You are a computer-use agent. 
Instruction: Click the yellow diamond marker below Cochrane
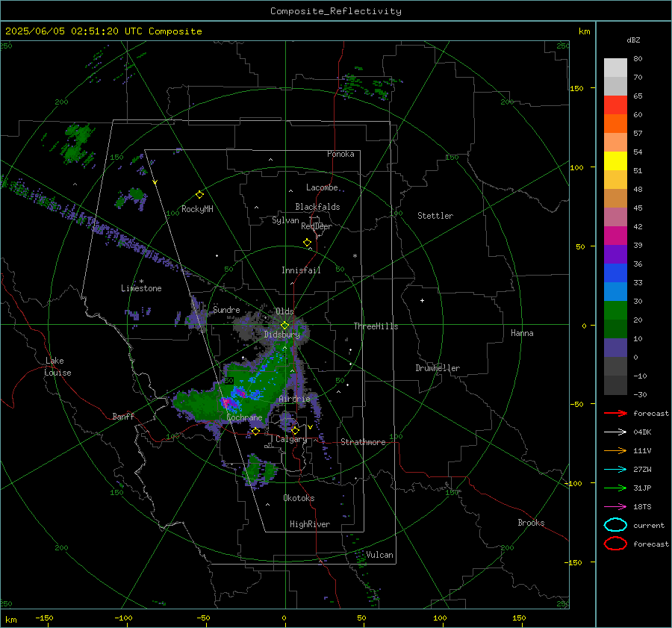[x=256, y=431]
